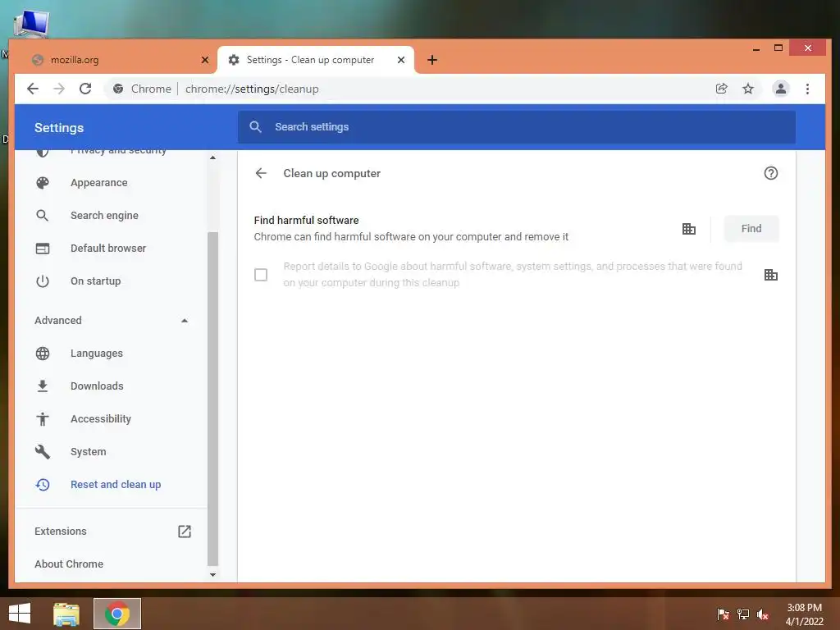
Task: Click the On startup power icon
Action: (43, 281)
